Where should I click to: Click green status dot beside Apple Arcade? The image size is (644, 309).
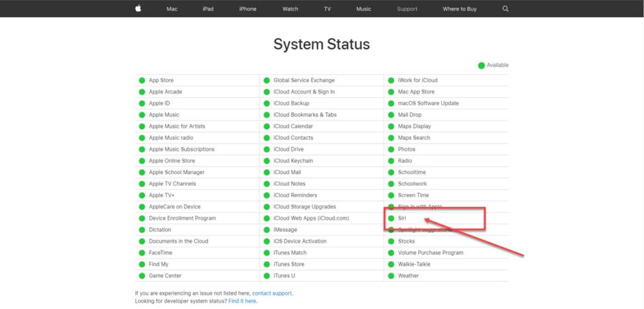(x=142, y=92)
